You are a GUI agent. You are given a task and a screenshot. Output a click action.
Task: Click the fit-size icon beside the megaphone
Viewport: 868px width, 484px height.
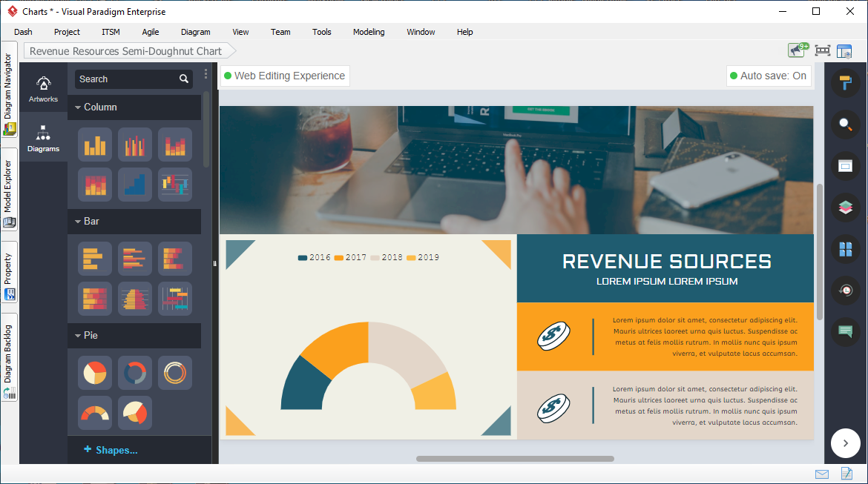pos(823,51)
